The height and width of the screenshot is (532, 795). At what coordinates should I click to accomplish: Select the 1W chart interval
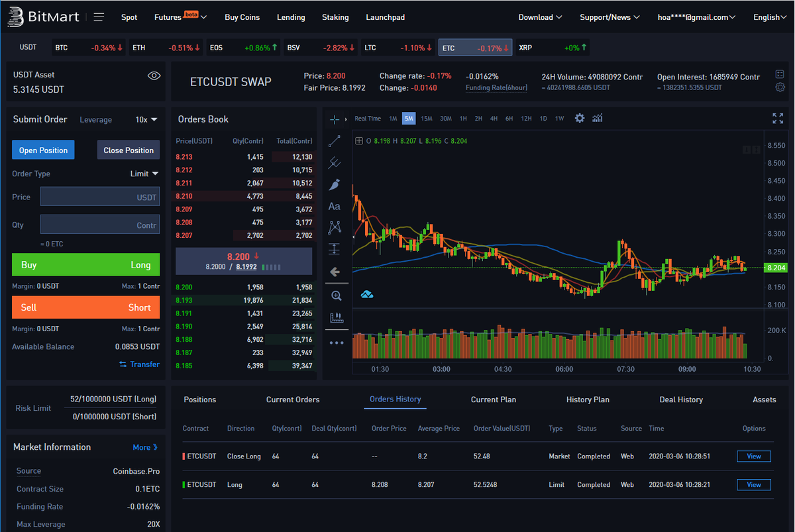coord(560,119)
